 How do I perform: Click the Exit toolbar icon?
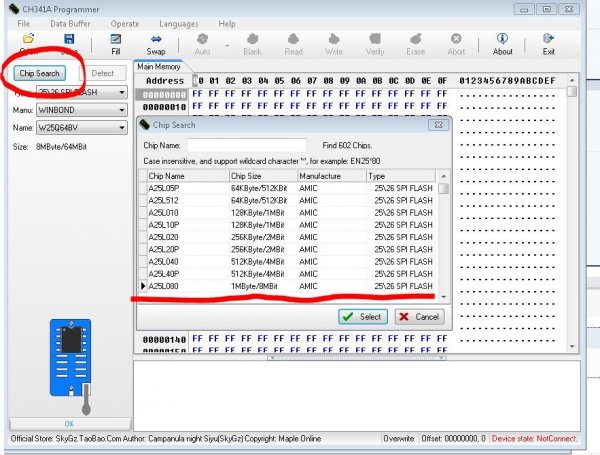[x=548, y=44]
